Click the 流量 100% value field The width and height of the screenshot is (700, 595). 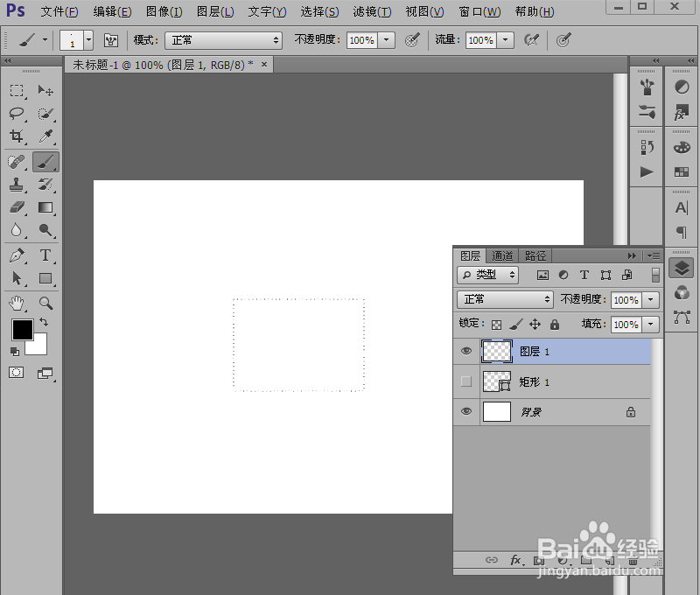(480, 40)
